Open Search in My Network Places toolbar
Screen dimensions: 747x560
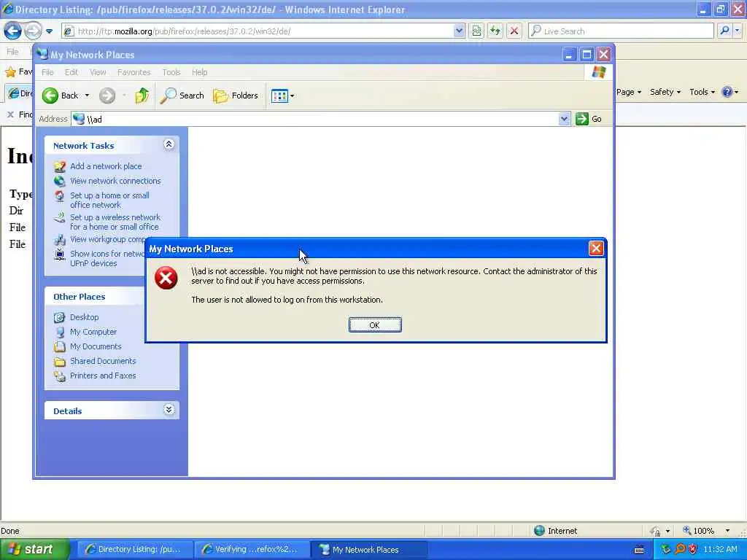182,96
